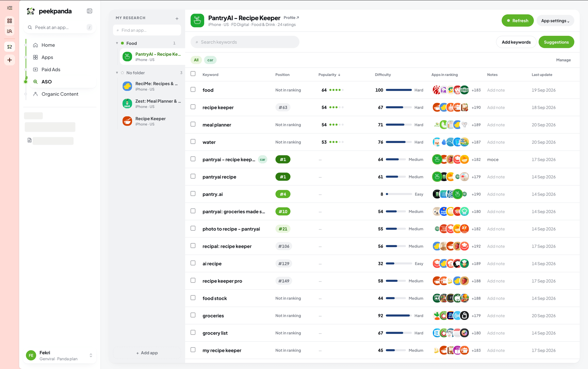The image size is (588, 369).
Task: Open the grid dashboard icon in left rail
Action: (x=10, y=21)
